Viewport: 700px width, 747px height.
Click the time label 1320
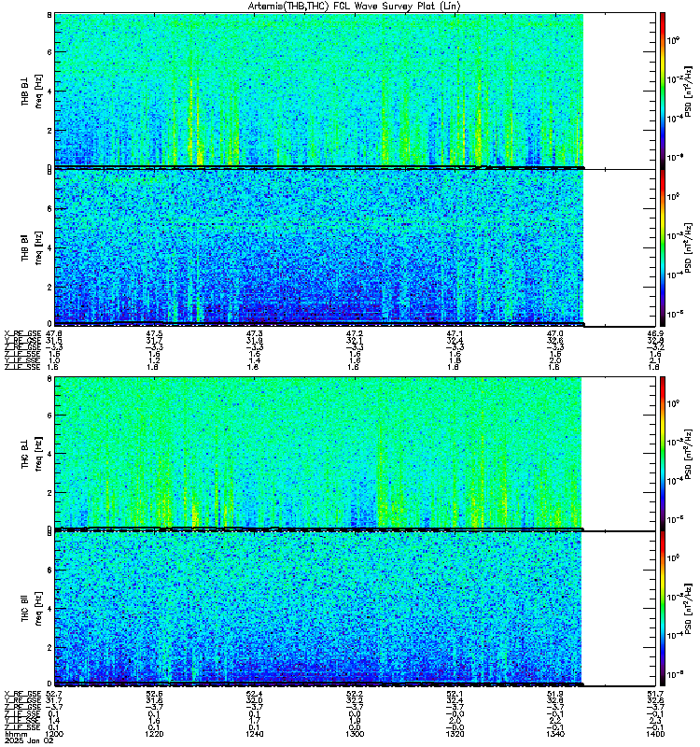(455, 734)
